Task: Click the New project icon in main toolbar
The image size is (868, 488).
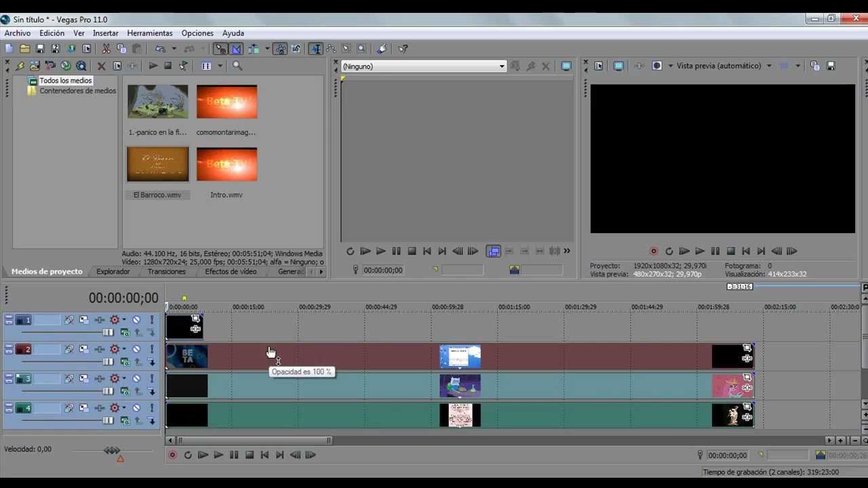Action: click(9, 49)
